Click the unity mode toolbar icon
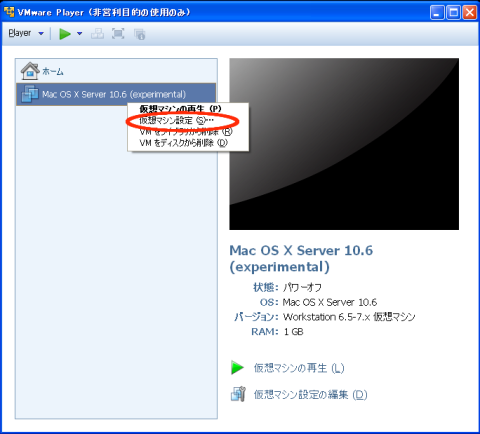 pos(139,34)
